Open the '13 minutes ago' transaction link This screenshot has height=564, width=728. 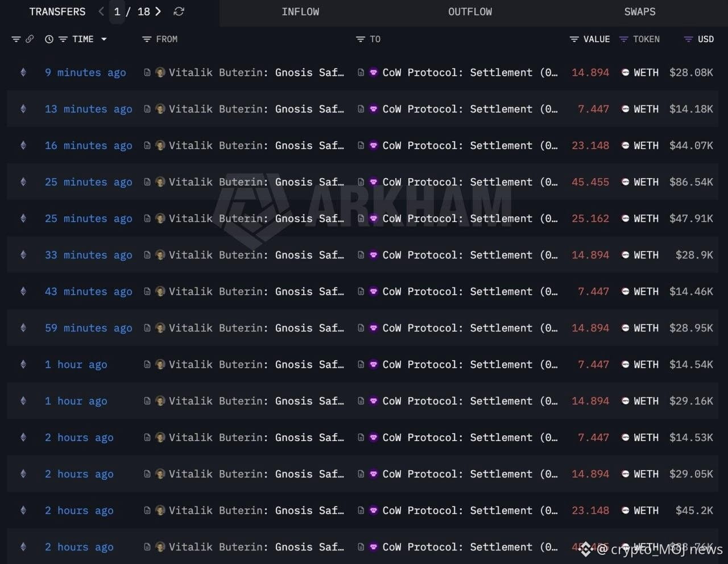click(89, 109)
